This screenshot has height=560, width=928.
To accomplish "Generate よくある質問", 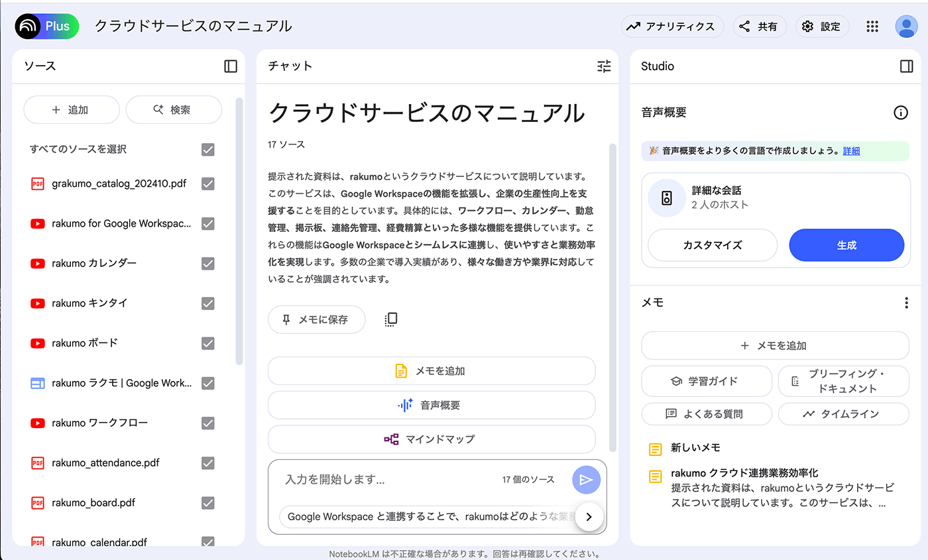I will [707, 414].
